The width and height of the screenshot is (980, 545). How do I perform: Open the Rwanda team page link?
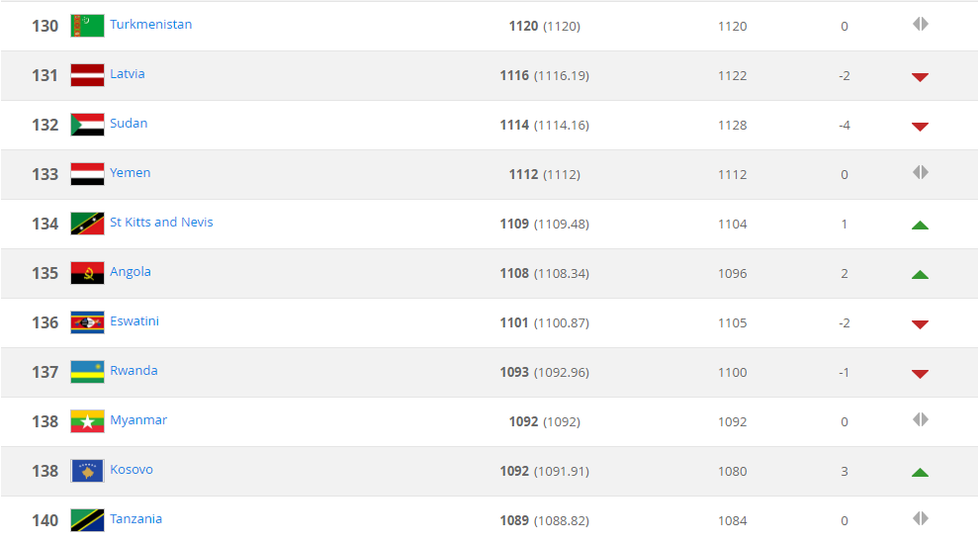click(134, 371)
